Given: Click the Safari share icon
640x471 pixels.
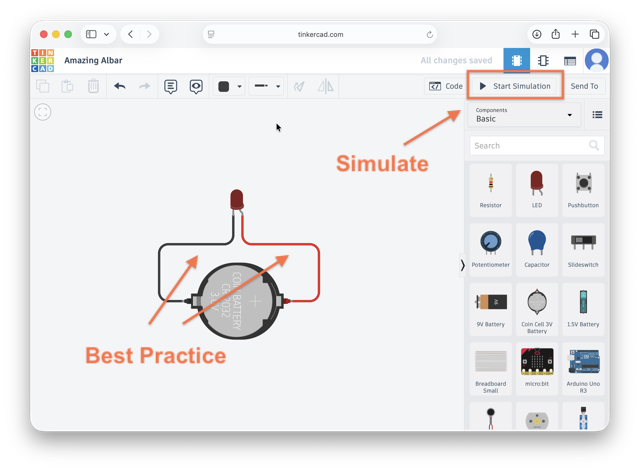Looking at the screenshot, I should pyautogui.click(x=556, y=34).
